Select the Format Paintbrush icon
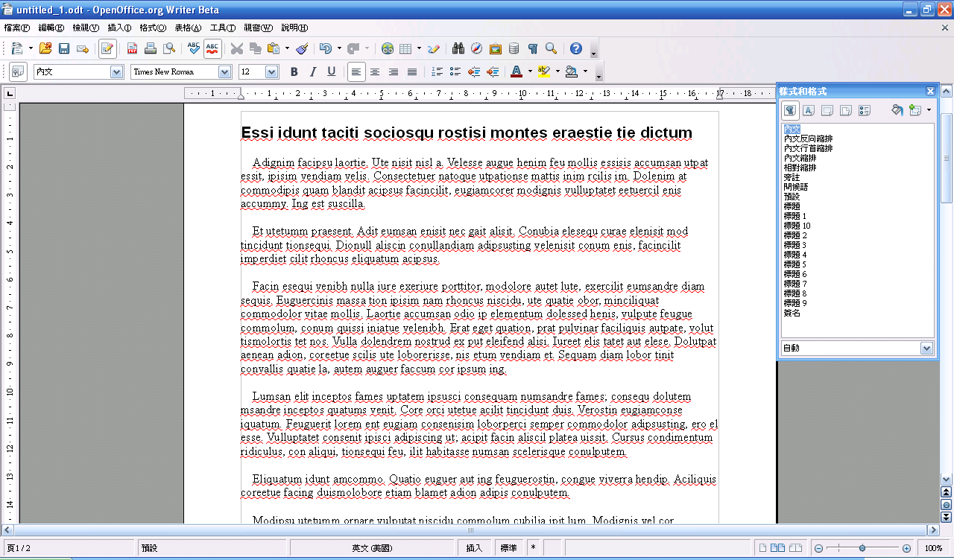The width and height of the screenshot is (954, 560). 302,48
